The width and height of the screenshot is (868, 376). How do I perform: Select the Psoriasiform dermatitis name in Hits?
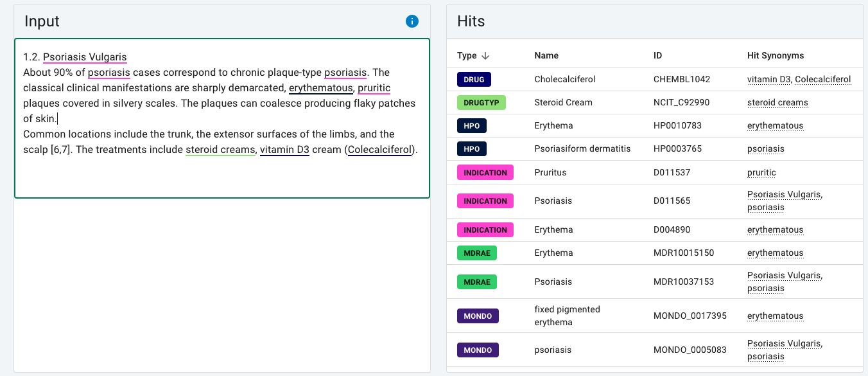click(582, 148)
